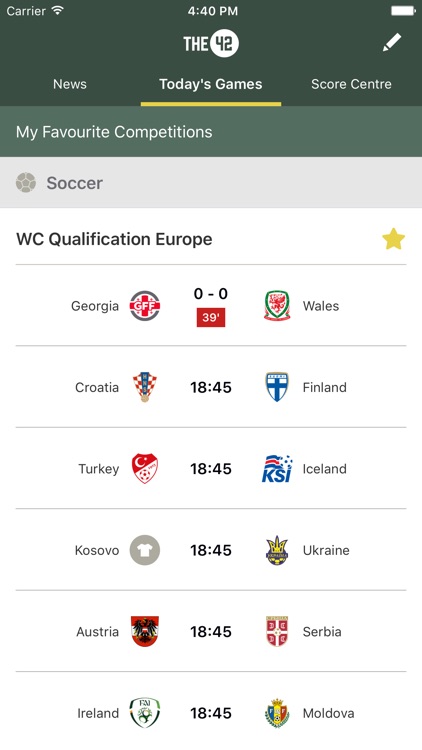The width and height of the screenshot is (422, 750).
Task: Tap the Finland team crest
Action: pos(277,387)
